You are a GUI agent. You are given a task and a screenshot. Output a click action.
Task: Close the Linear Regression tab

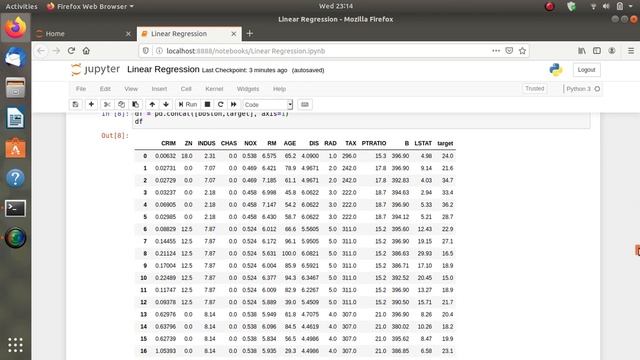click(x=233, y=34)
